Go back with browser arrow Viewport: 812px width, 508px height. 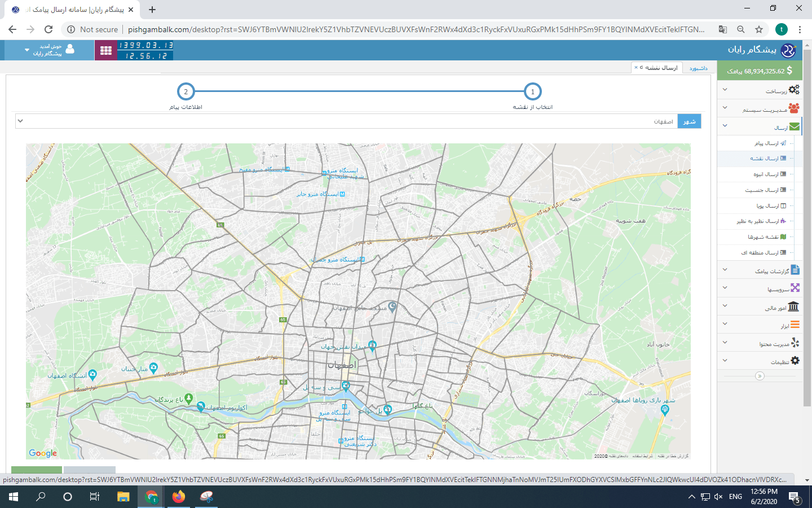pos(12,29)
